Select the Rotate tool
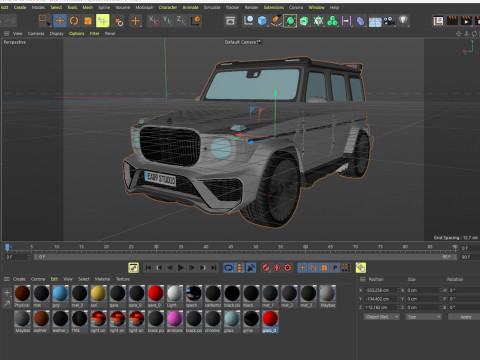480x360 pixels. tap(74, 21)
